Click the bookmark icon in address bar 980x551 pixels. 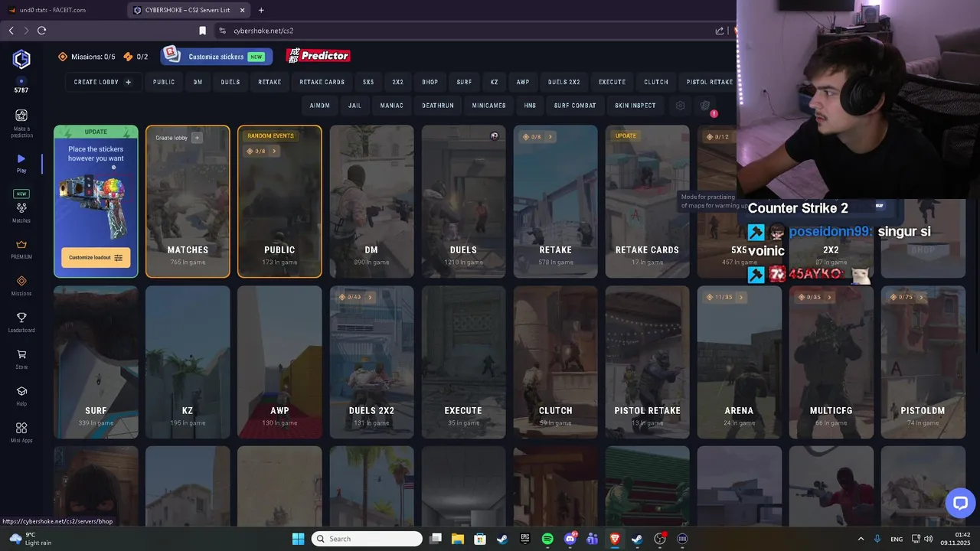(202, 31)
